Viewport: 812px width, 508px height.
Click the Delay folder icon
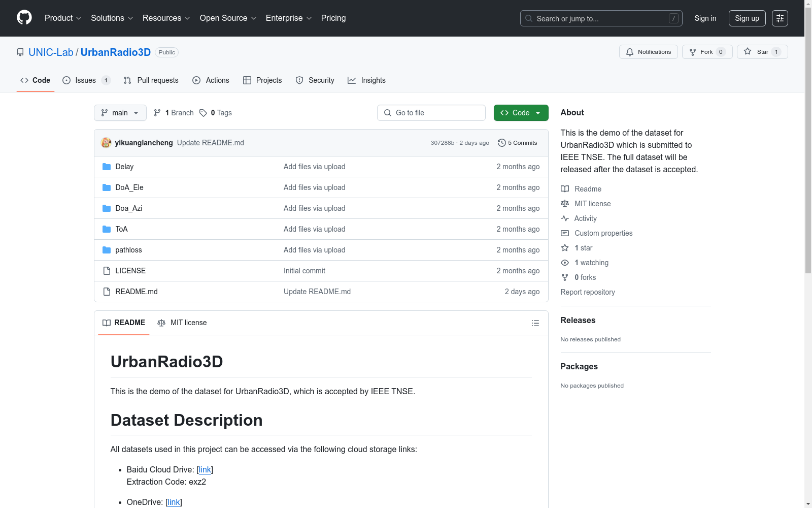[107, 167]
